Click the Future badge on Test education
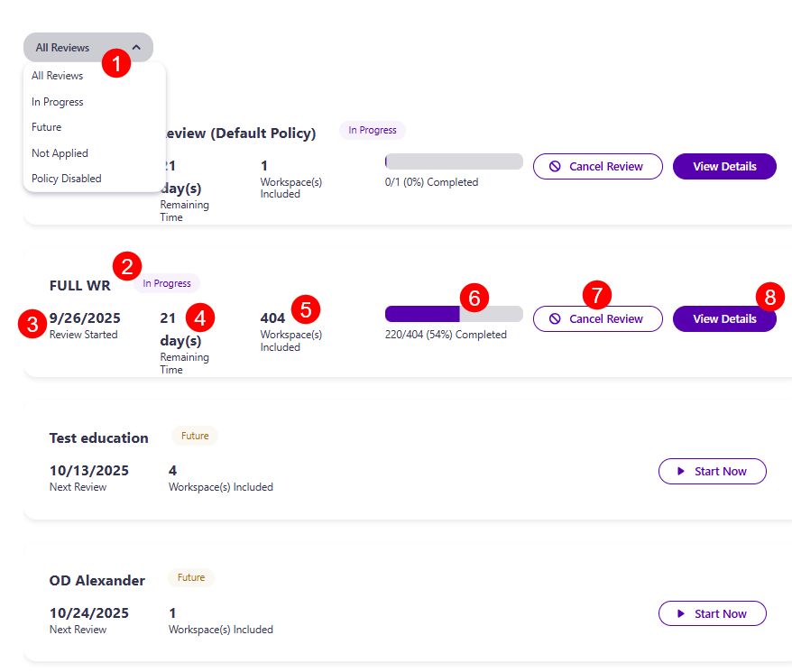The image size is (792, 672). 194,435
